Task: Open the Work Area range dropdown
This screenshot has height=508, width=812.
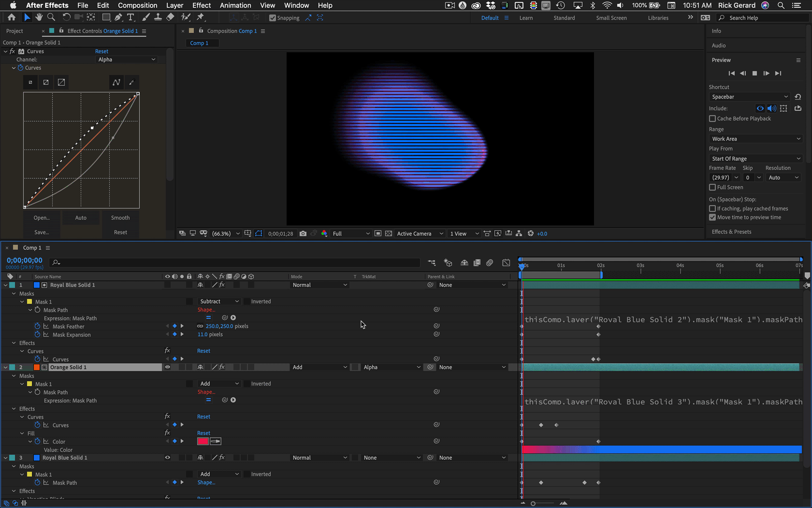Action: pyautogui.click(x=756, y=139)
